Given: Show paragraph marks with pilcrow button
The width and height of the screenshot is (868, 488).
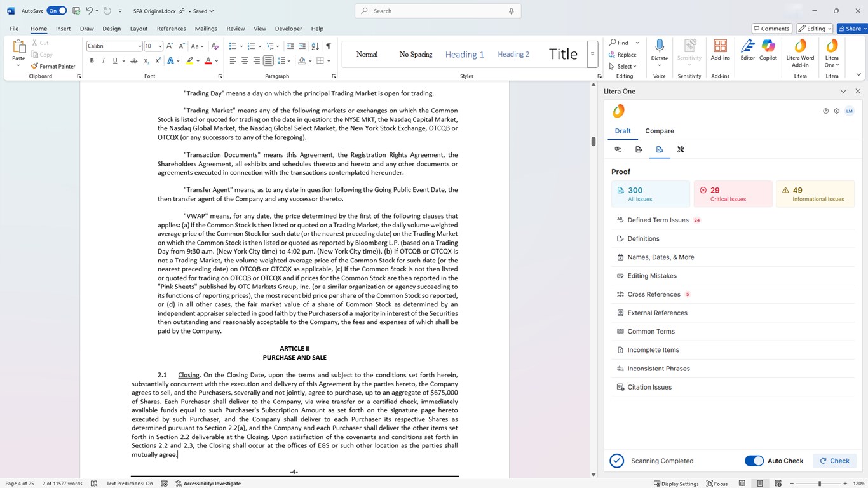Looking at the screenshot, I should coord(328,46).
